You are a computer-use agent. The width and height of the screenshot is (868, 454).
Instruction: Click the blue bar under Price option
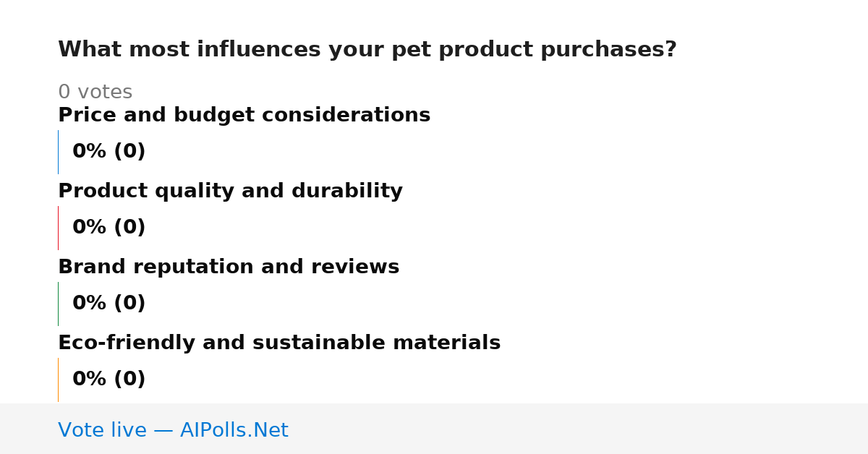pyautogui.click(x=58, y=152)
